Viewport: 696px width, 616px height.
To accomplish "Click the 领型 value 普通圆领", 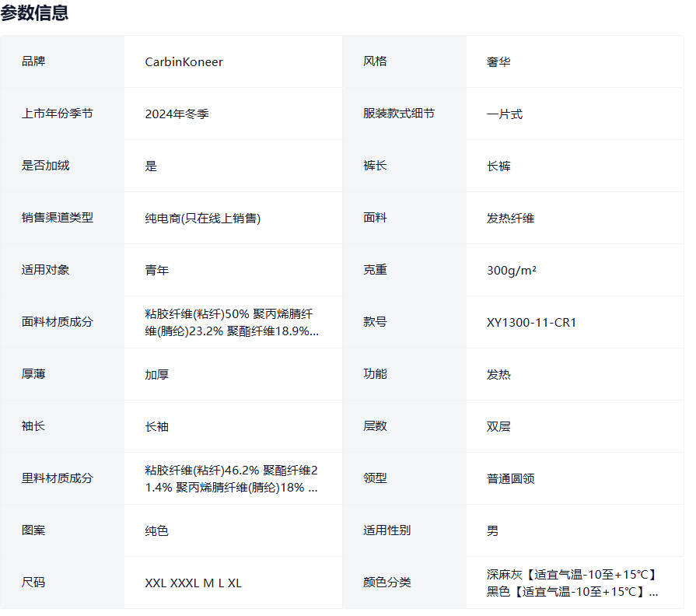I will [510, 479].
